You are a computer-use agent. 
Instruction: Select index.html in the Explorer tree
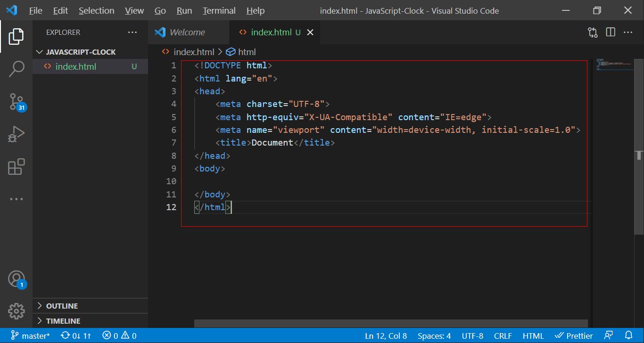[x=90, y=66]
